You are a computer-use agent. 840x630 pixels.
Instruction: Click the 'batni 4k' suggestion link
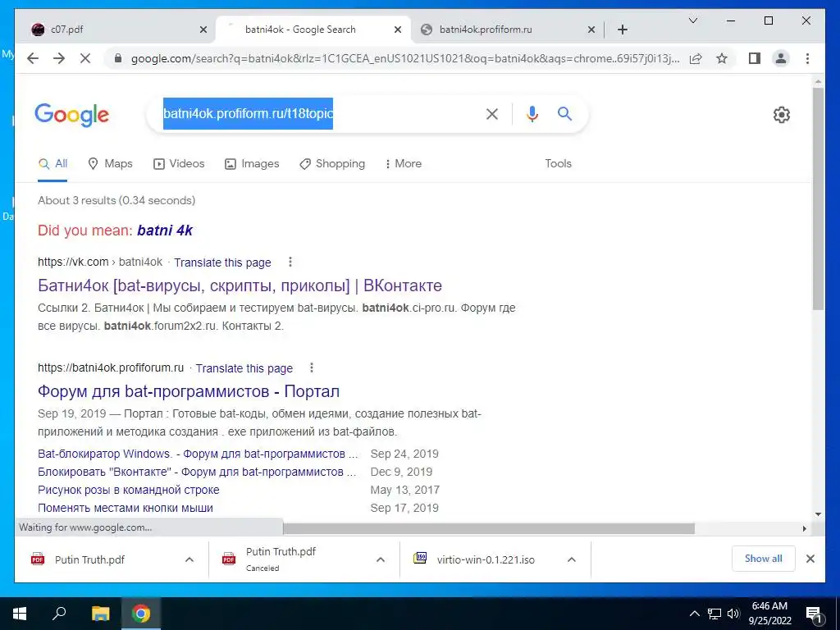point(164,231)
